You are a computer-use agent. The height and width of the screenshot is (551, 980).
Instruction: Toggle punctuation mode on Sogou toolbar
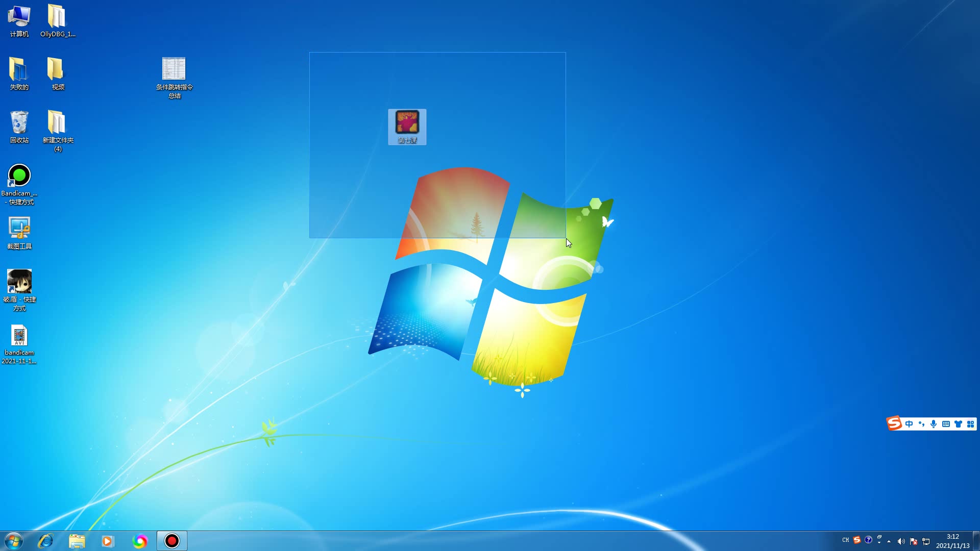921,424
